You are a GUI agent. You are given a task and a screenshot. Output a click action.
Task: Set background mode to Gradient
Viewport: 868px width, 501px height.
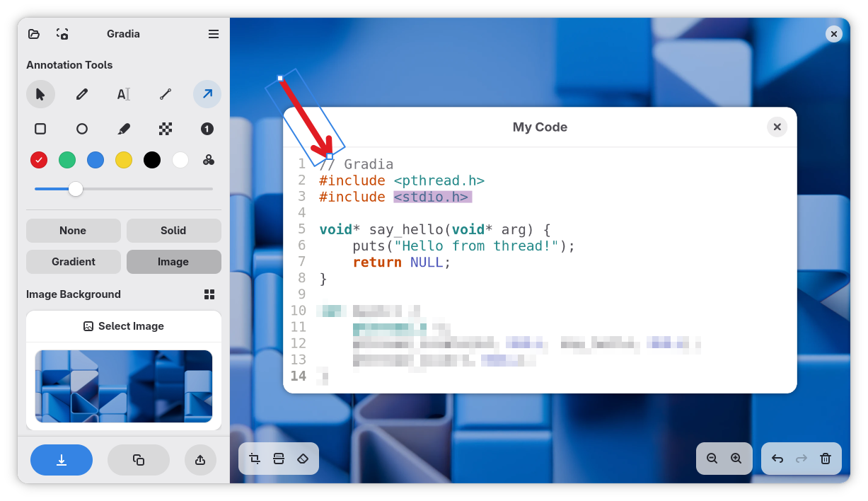tap(74, 262)
